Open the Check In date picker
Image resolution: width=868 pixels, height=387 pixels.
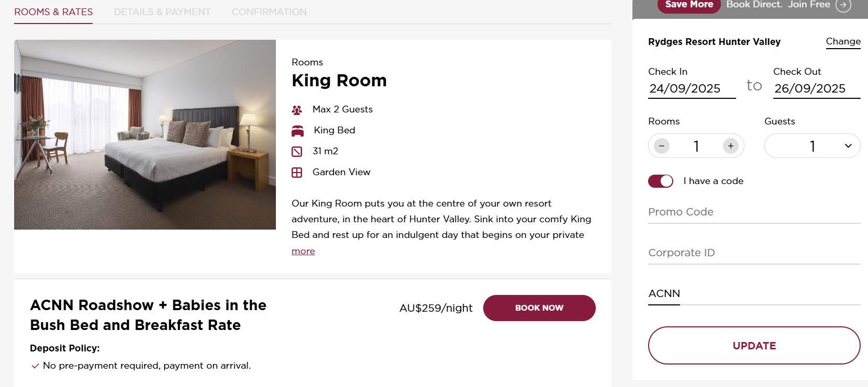(692, 88)
